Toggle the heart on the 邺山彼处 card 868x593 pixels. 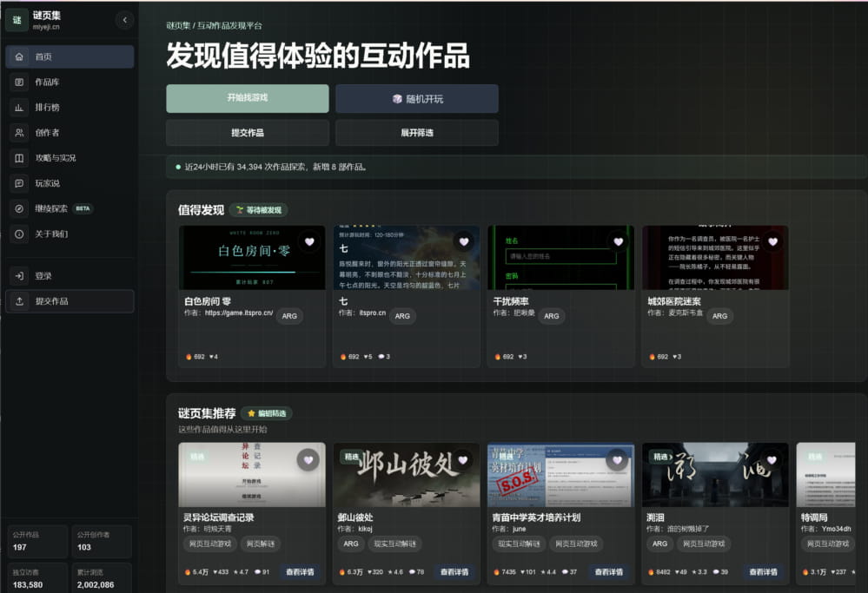pos(463,459)
